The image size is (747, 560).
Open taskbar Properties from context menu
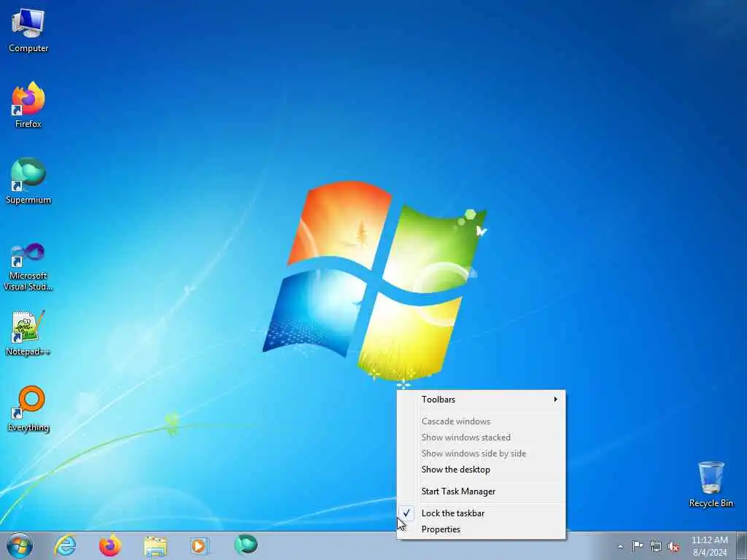point(481,529)
